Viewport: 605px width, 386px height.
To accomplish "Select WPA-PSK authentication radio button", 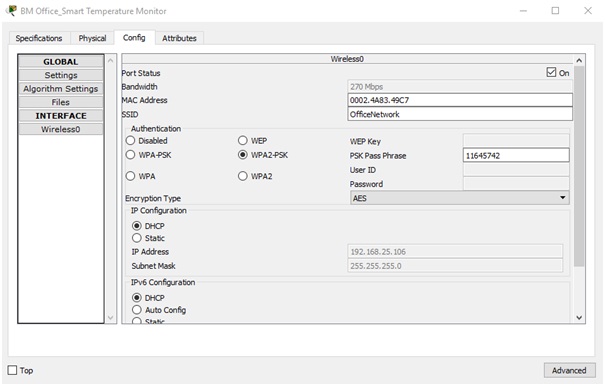I will (x=130, y=155).
